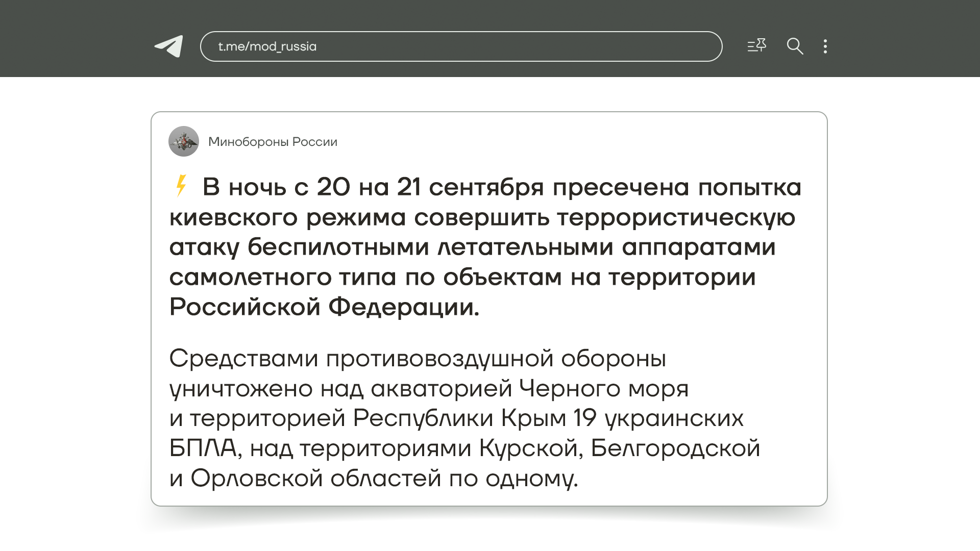
Task: Click the words 'киевского режима' in headline
Action: click(x=287, y=217)
